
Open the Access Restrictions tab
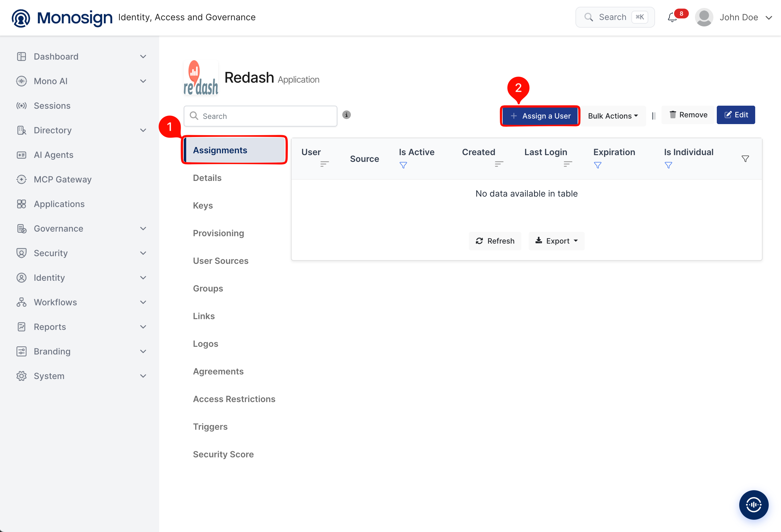point(234,399)
